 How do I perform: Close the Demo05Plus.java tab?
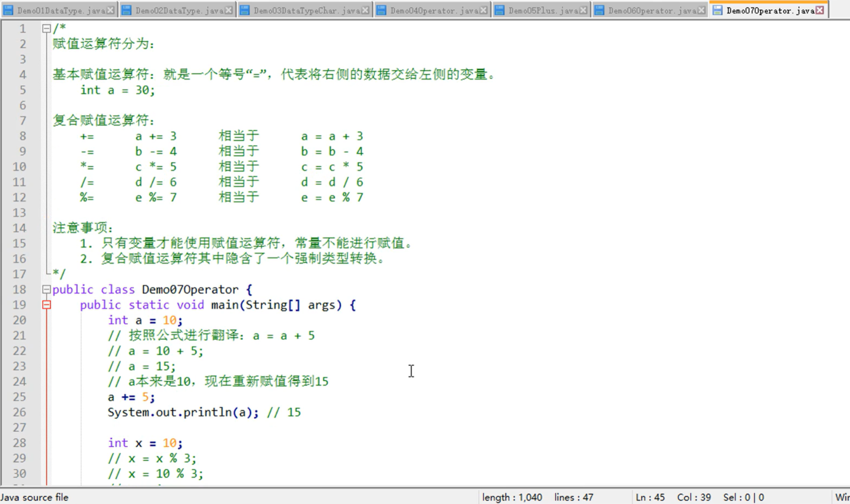(583, 10)
